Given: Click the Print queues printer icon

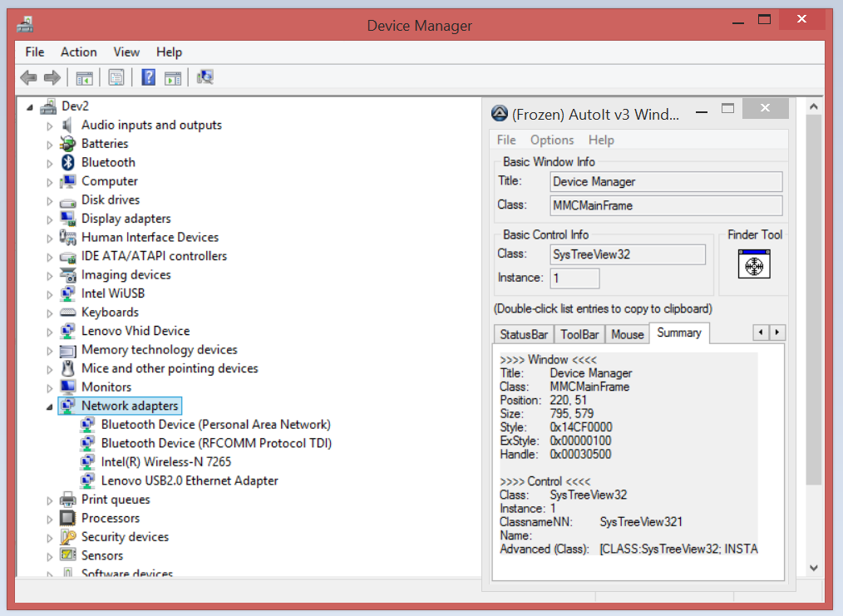Looking at the screenshot, I should coord(67,500).
